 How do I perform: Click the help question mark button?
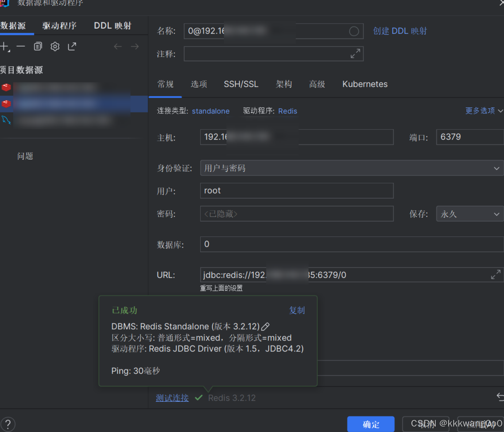click(x=8, y=424)
